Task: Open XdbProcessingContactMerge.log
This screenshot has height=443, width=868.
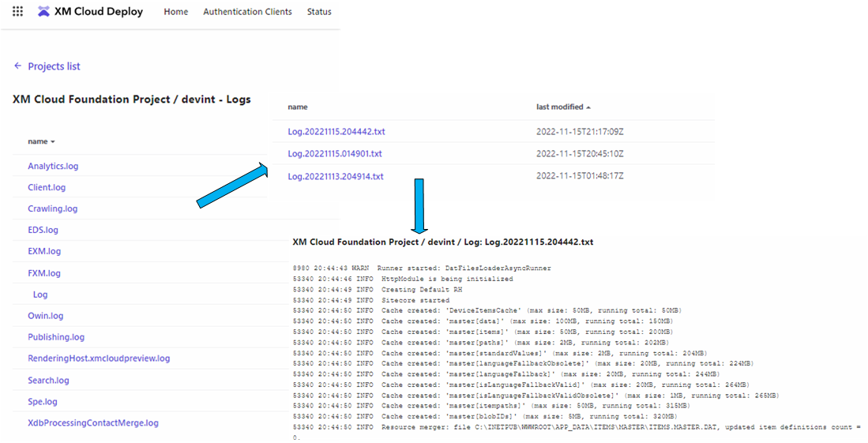Action: (x=93, y=422)
